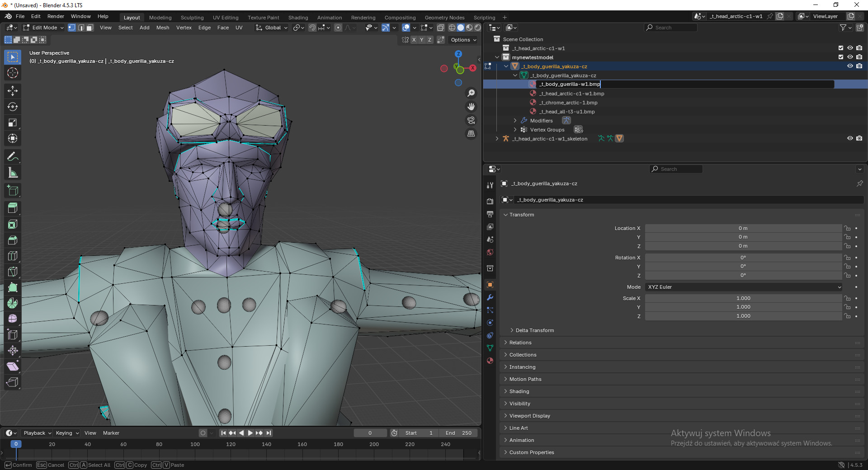Switch to Material Properties tab
The width and height of the screenshot is (868, 470).
pos(490,361)
